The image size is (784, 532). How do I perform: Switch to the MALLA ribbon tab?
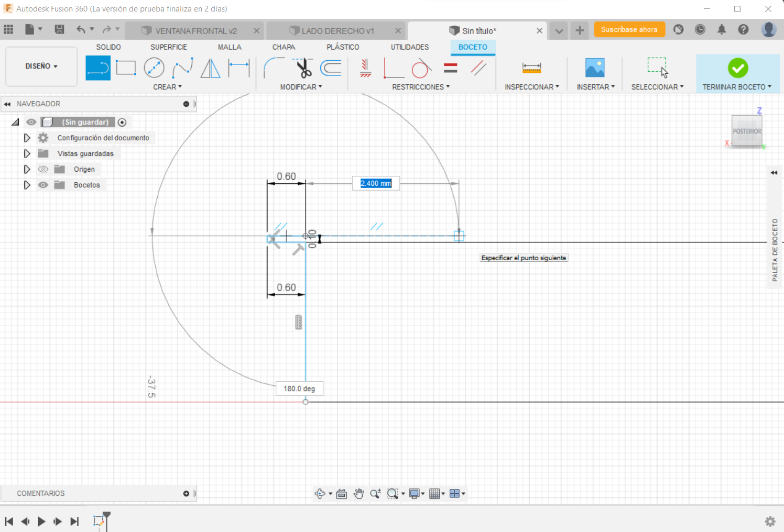(230, 47)
